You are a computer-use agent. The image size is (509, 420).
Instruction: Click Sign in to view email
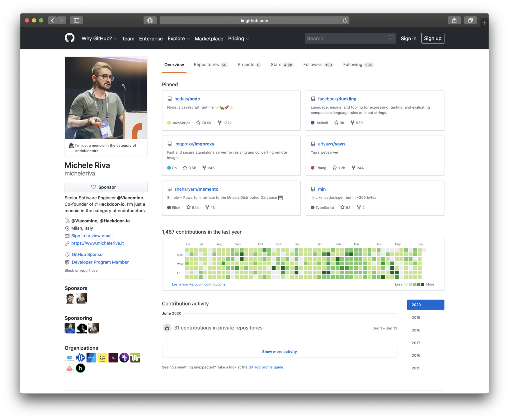92,236
